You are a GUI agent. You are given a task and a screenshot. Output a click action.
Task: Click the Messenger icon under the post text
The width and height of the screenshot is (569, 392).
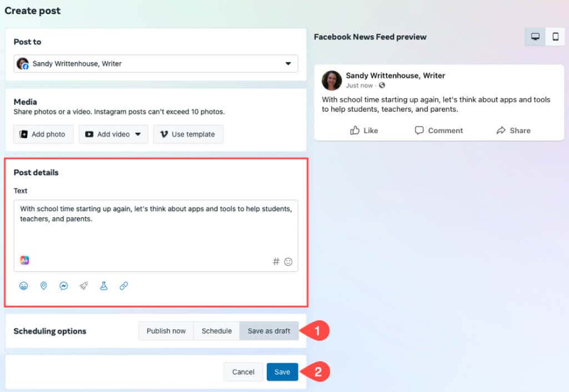(64, 286)
